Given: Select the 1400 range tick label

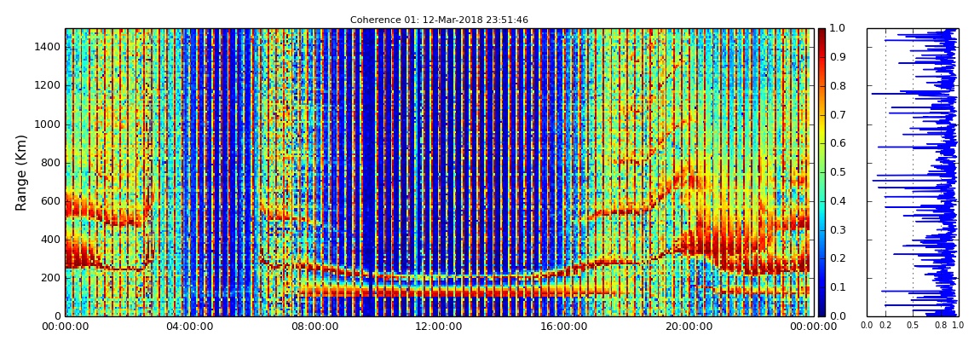Looking at the screenshot, I should coord(48,47).
